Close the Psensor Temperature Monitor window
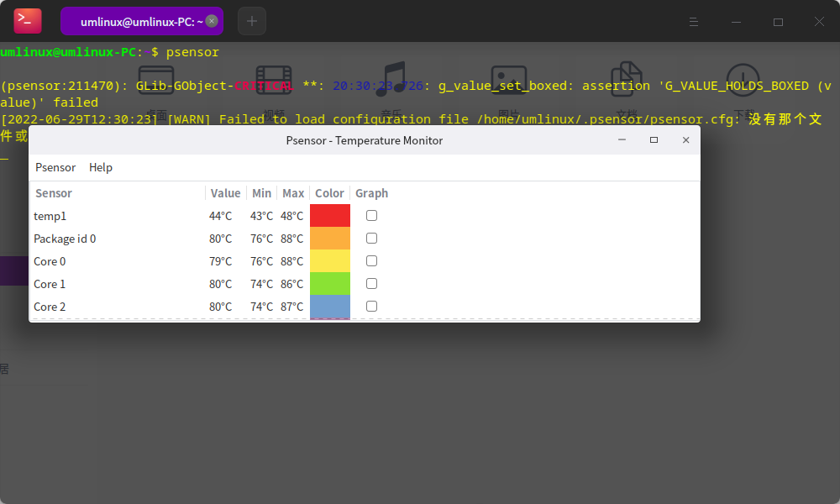 click(685, 139)
